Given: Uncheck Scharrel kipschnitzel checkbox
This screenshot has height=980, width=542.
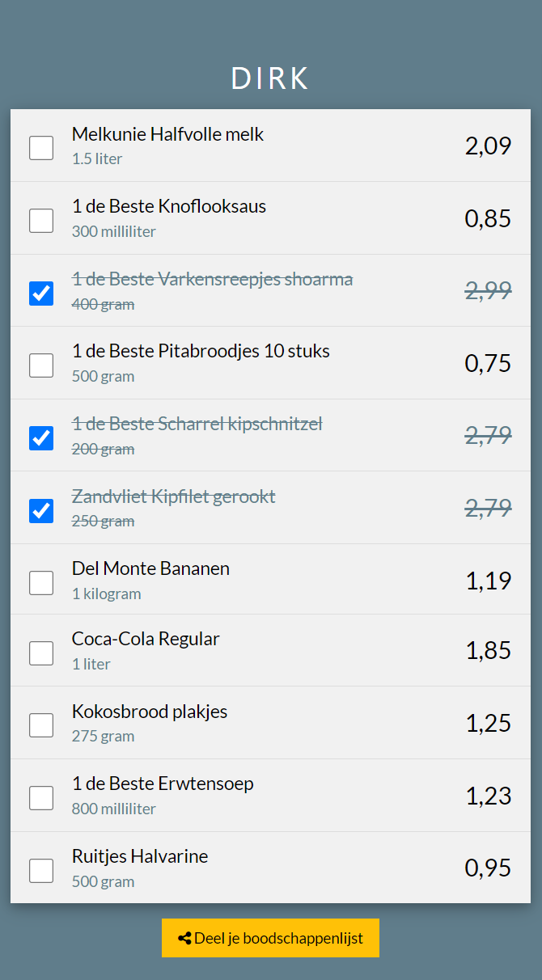Looking at the screenshot, I should pos(41,437).
